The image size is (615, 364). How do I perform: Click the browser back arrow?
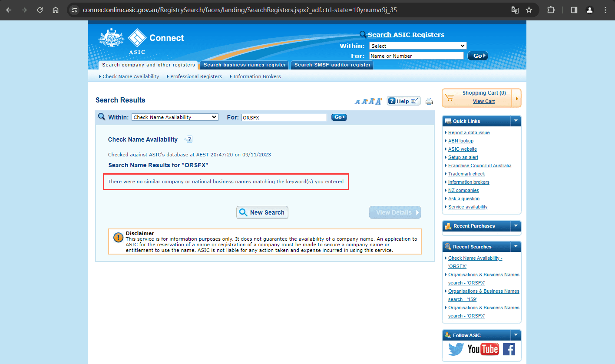coord(9,10)
